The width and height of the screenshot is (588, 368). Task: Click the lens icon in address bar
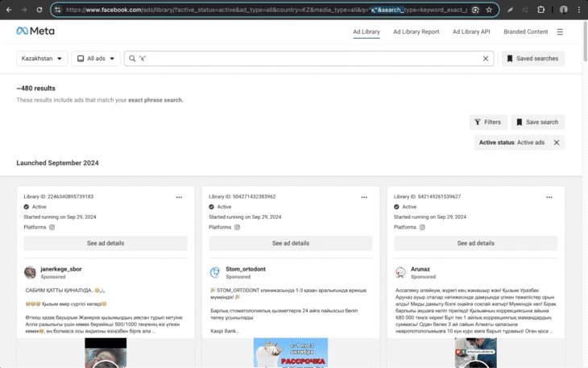coord(475,10)
